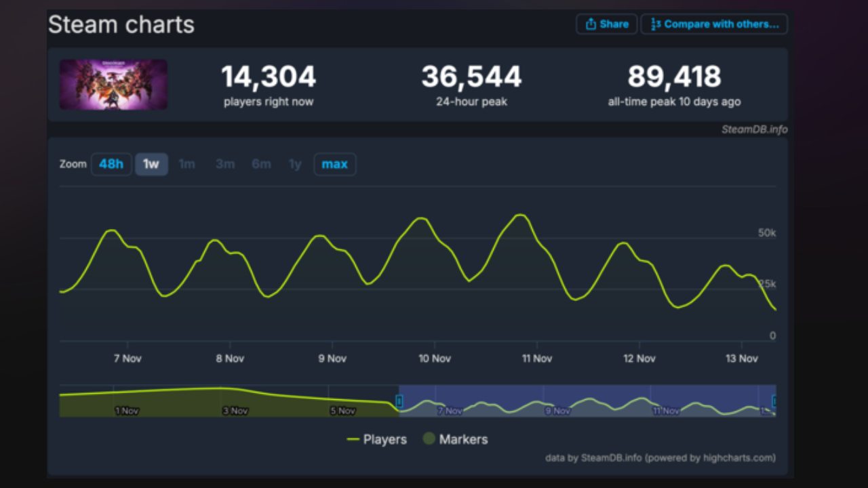Click the 14,304 players right now figure

pyautogui.click(x=269, y=77)
